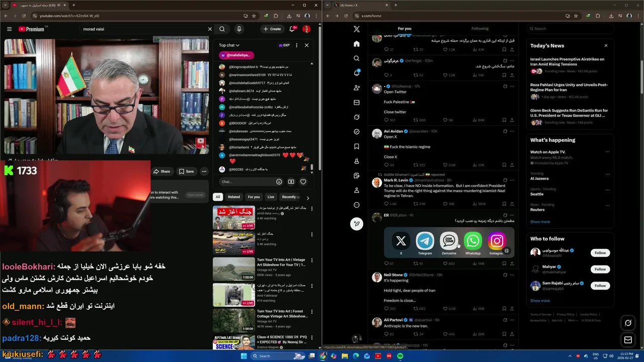
Task: Close the Today's News panel
Action: click(x=606, y=46)
